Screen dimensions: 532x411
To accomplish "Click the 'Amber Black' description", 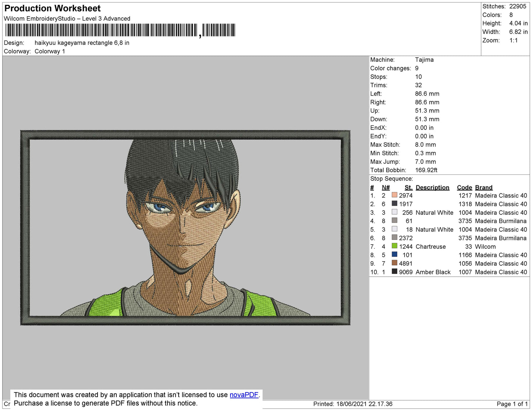I will click(x=433, y=272).
